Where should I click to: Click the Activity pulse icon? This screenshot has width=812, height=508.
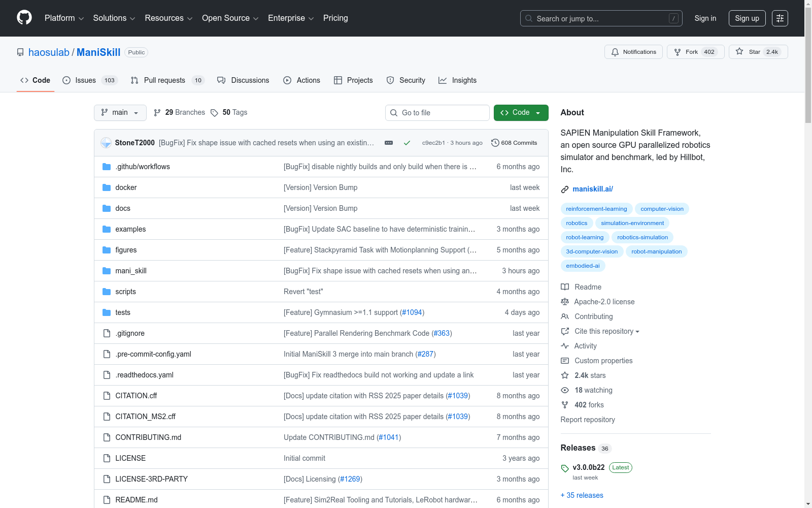[565, 346]
